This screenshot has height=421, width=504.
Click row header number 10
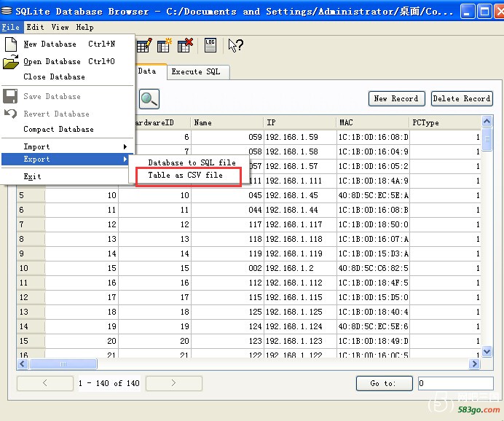(x=31, y=268)
